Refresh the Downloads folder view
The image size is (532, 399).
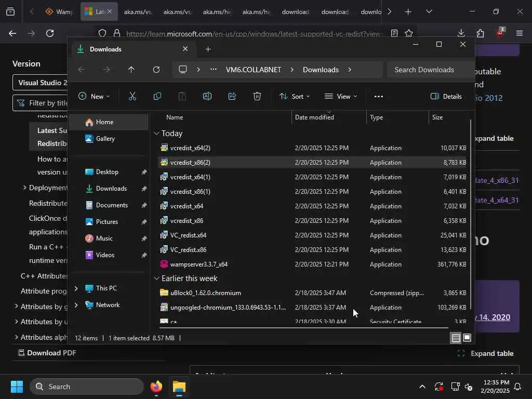click(x=156, y=70)
